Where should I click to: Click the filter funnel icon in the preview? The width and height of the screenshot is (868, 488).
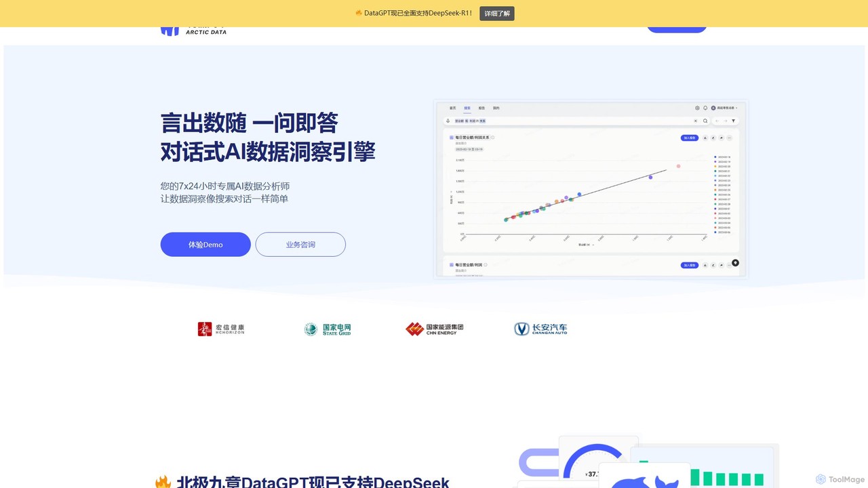tap(733, 121)
